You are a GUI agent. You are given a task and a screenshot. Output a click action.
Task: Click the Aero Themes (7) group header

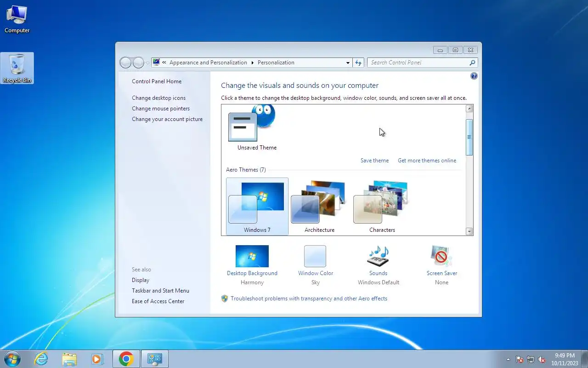click(246, 170)
